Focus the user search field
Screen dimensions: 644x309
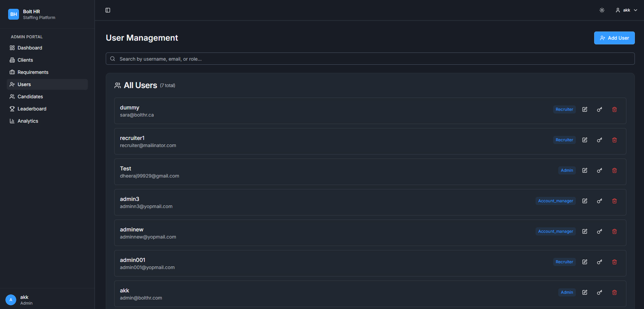pos(370,59)
